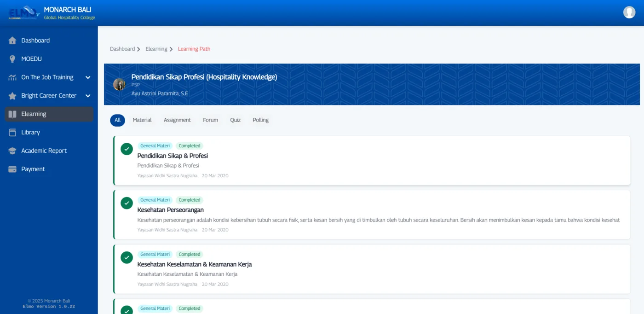Click the Dashboard home icon
644x314 pixels.
click(12, 41)
